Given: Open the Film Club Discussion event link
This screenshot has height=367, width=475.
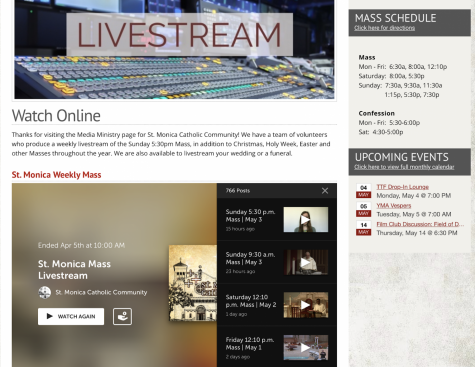Looking at the screenshot, I should (420, 224).
